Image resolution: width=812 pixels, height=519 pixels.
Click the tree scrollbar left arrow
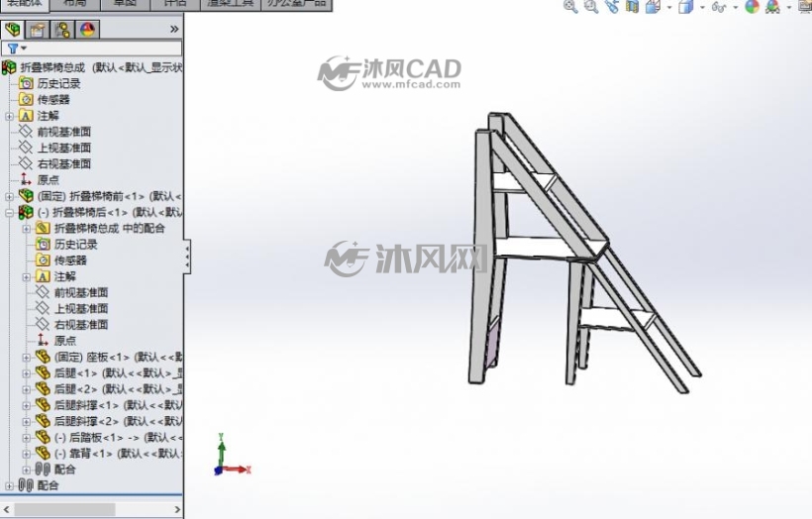click(7, 510)
